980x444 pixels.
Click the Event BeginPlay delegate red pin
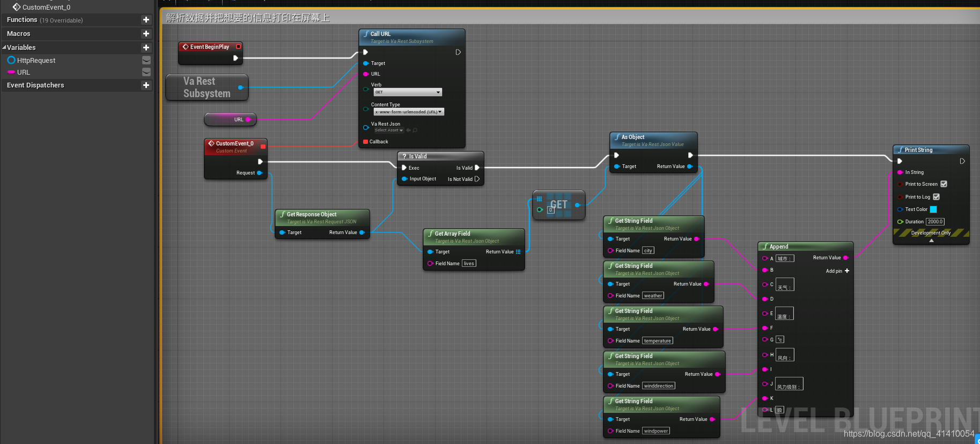[238, 47]
